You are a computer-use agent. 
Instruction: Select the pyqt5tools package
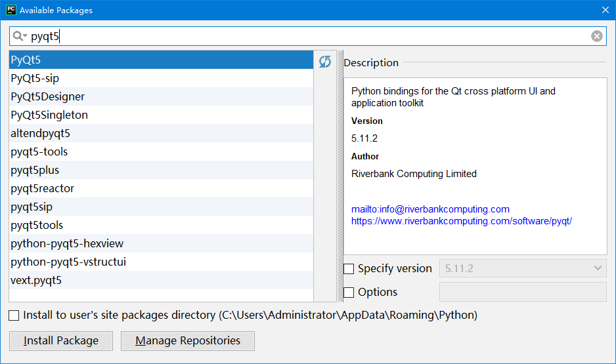click(x=161, y=225)
